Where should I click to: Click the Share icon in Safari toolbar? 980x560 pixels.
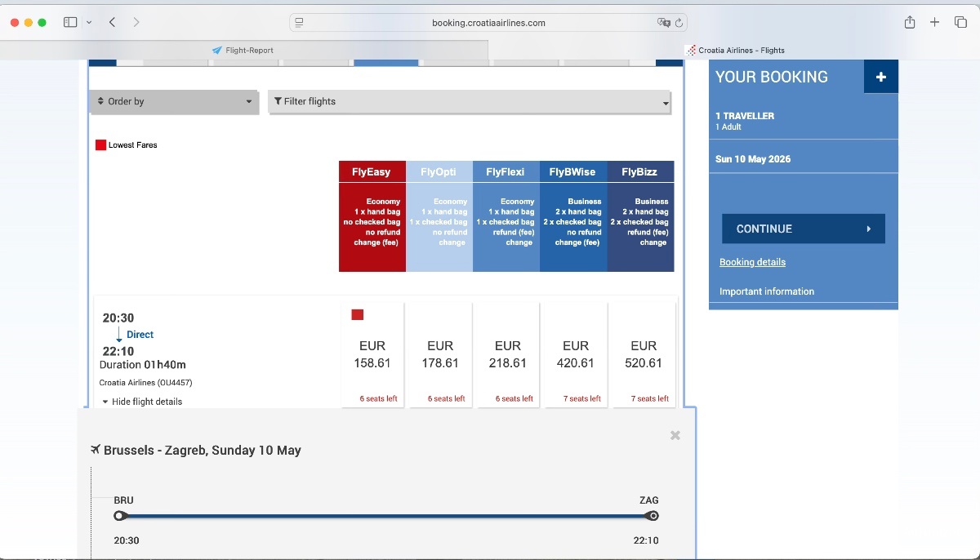pyautogui.click(x=910, y=22)
